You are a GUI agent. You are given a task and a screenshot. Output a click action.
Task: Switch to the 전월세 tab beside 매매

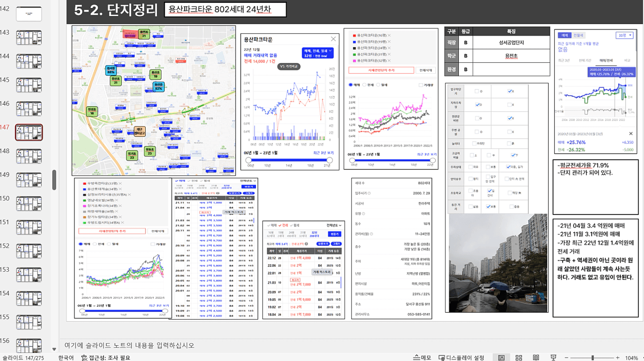click(x=578, y=35)
